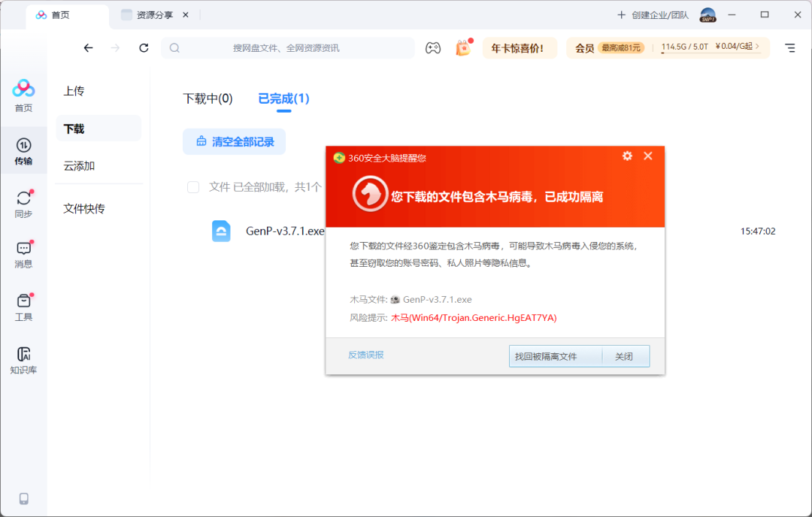
Task: Switch to the 下载中(0) tab
Action: tap(208, 98)
